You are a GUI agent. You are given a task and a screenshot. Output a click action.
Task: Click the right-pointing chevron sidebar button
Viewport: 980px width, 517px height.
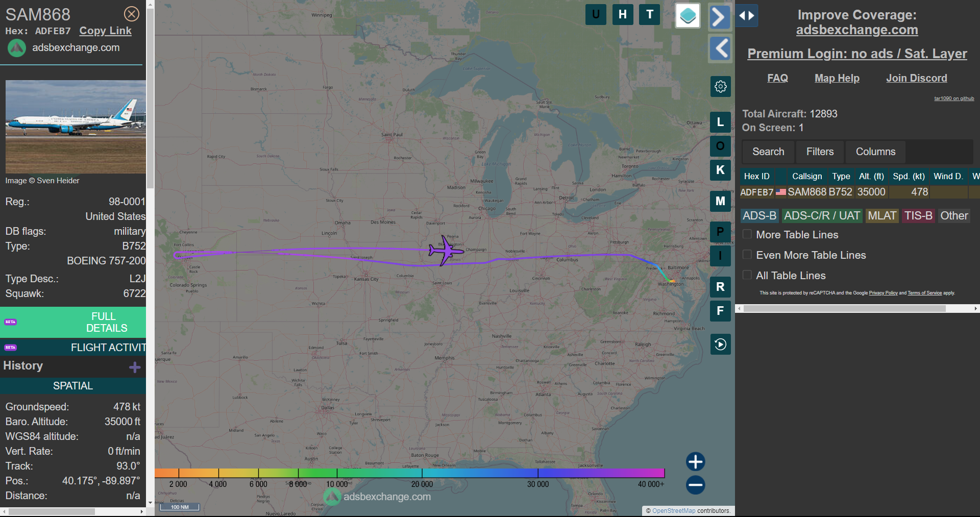pyautogui.click(x=720, y=17)
